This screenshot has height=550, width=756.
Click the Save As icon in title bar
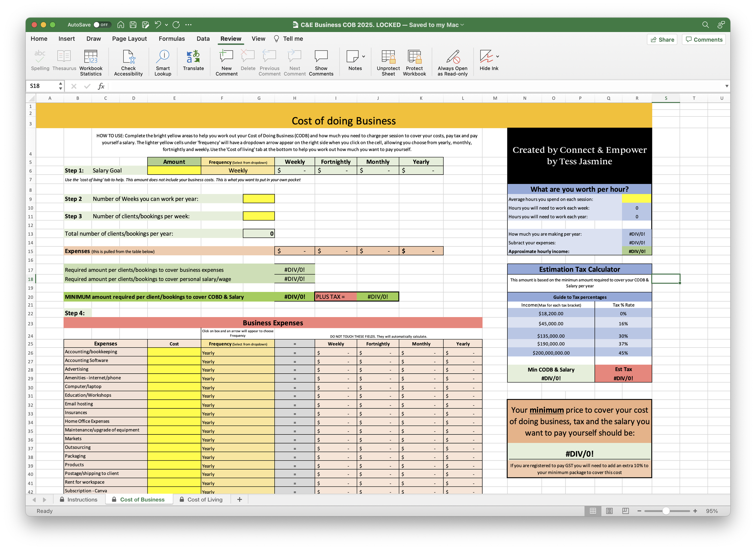(145, 25)
